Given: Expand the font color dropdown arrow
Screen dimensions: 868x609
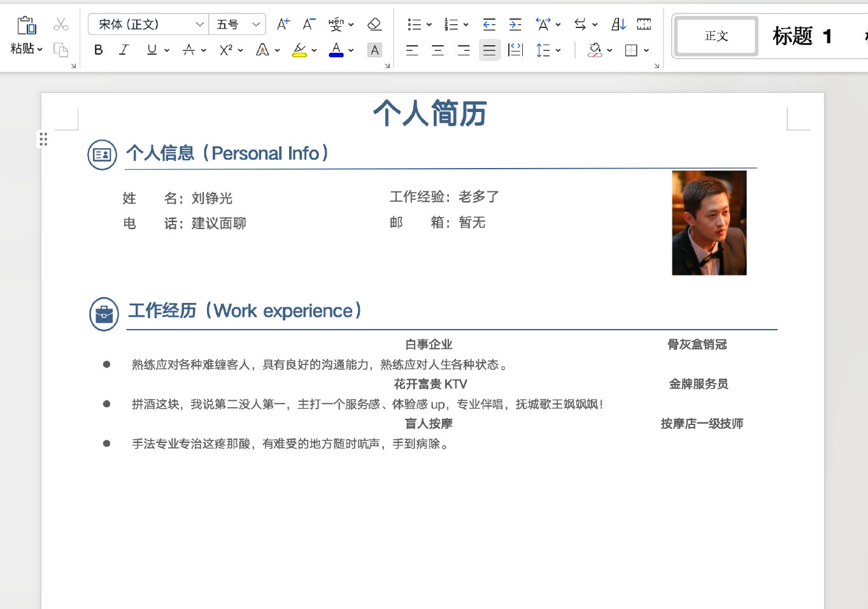Looking at the screenshot, I should pos(351,50).
